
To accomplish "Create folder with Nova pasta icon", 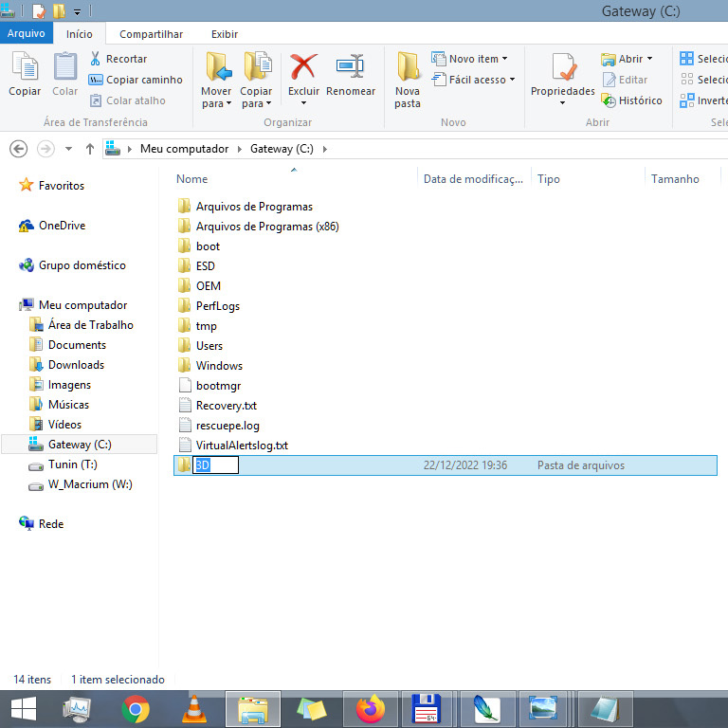I will coord(408,68).
